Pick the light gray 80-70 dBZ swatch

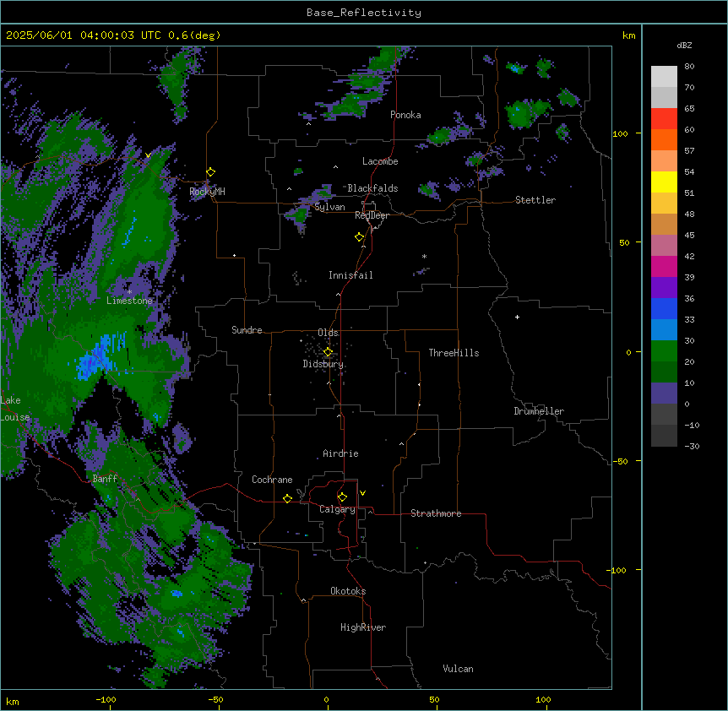[x=664, y=77]
